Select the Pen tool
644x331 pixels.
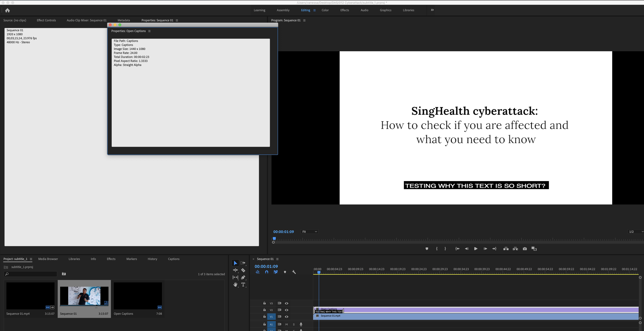(x=243, y=277)
